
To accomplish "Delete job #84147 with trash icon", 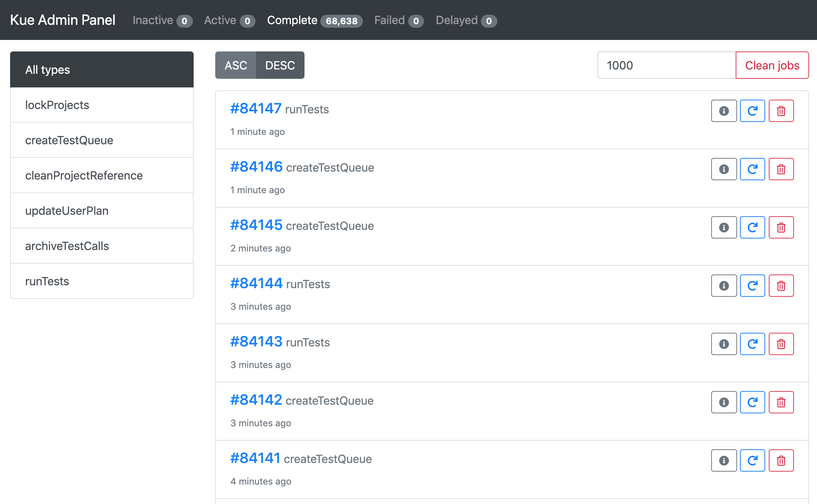I will [x=781, y=111].
